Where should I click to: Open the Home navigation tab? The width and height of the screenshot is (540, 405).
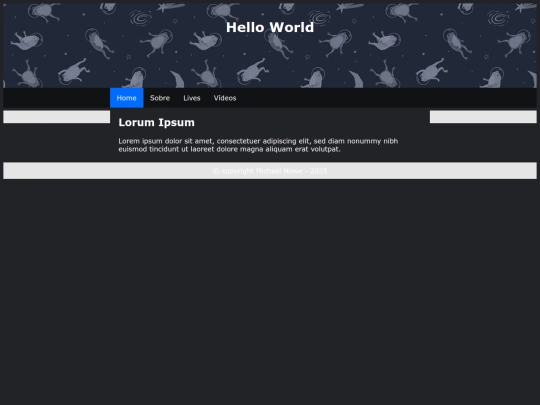click(x=126, y=98)
